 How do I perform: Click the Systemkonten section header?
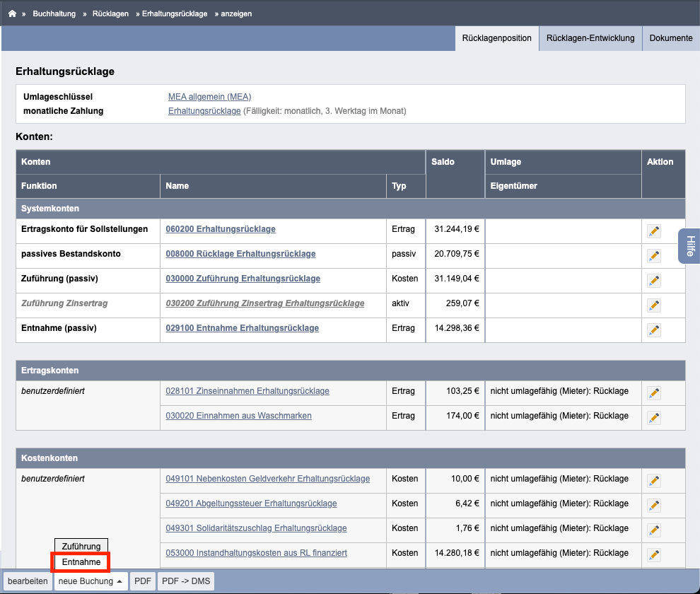point(351,209)
